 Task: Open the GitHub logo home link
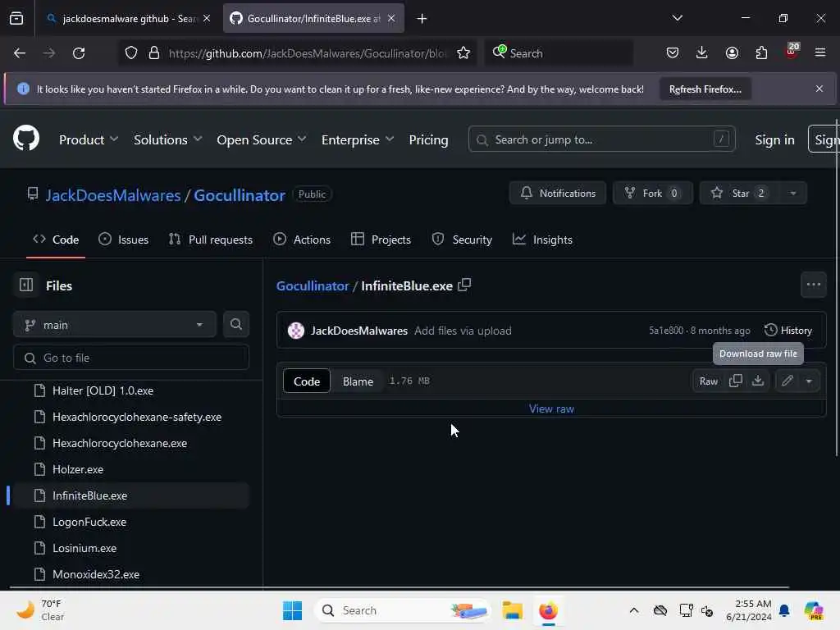pos(25,139)
